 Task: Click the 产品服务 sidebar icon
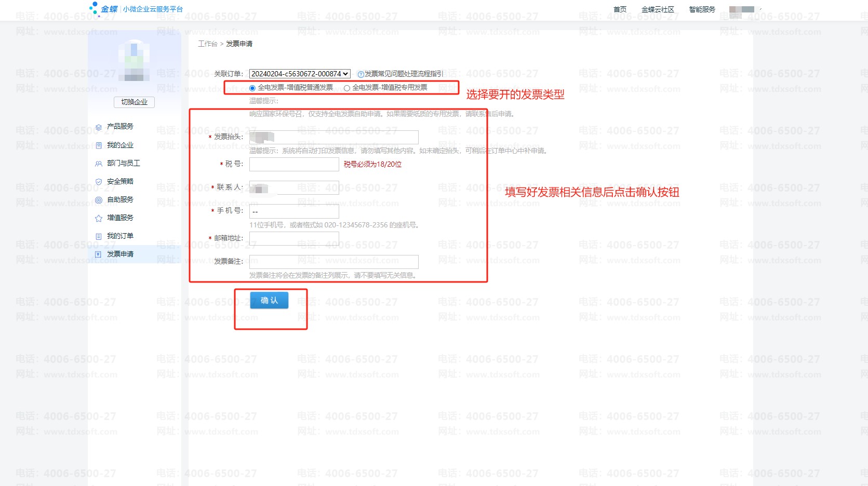(x=99, y=127)
